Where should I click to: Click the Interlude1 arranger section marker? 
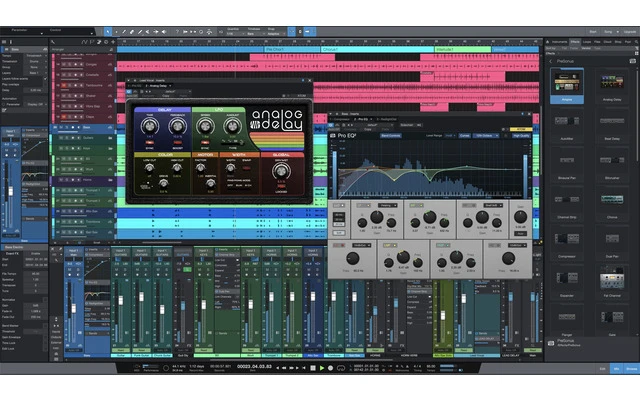462,49
